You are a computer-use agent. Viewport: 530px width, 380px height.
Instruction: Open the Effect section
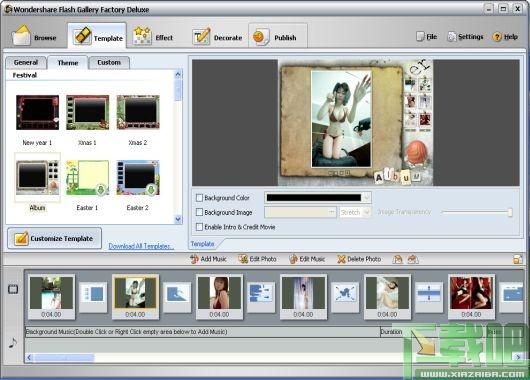[x=153, y=36]
